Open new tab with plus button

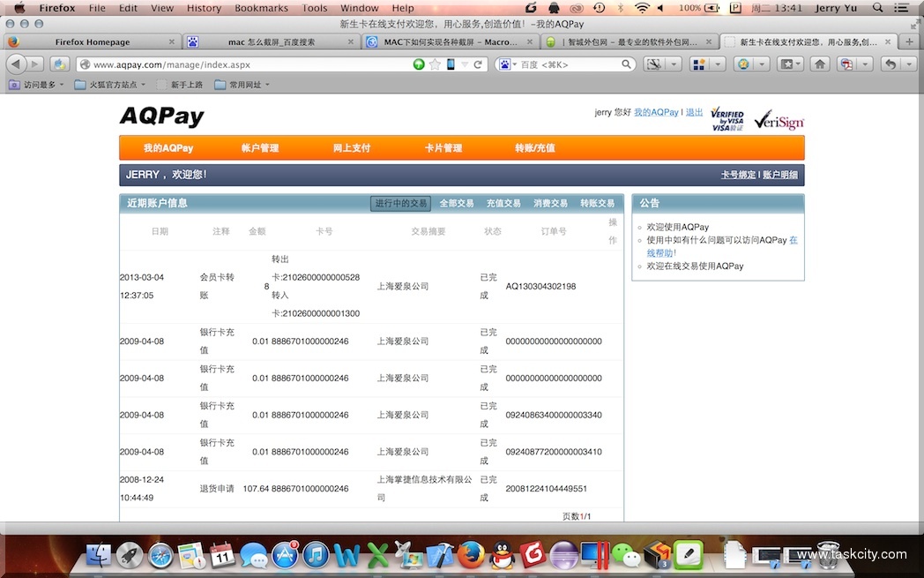[909, 41]
